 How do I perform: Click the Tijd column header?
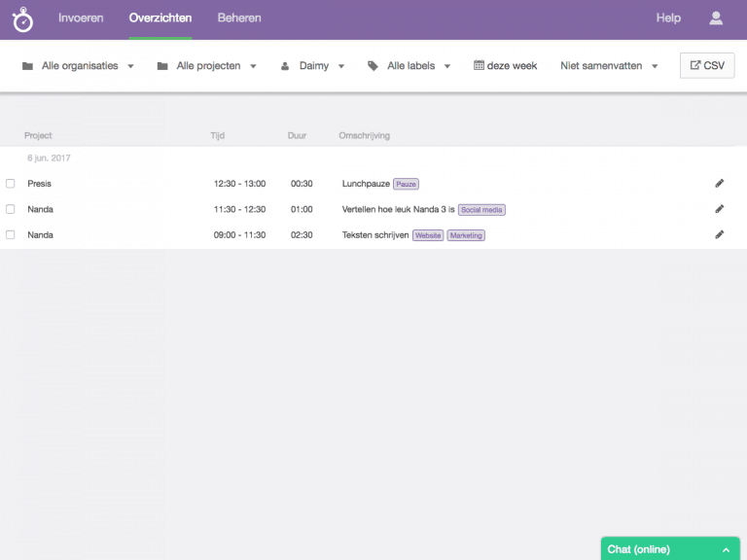pos(217,136)
